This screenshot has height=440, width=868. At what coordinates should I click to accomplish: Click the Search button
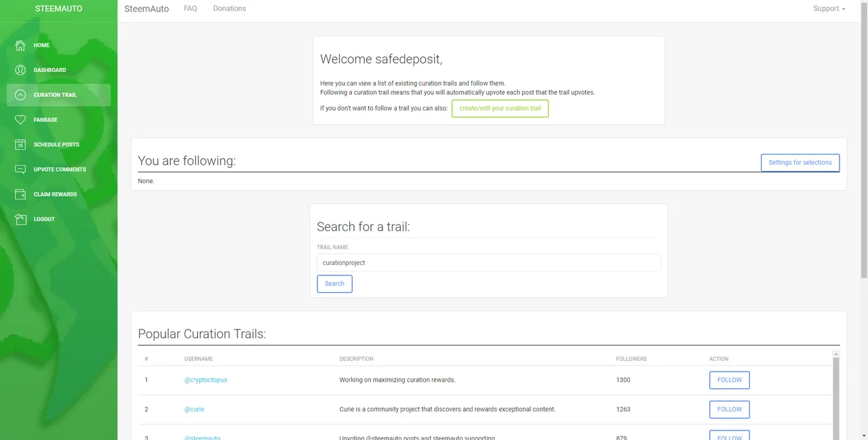[x=334, y=283]
